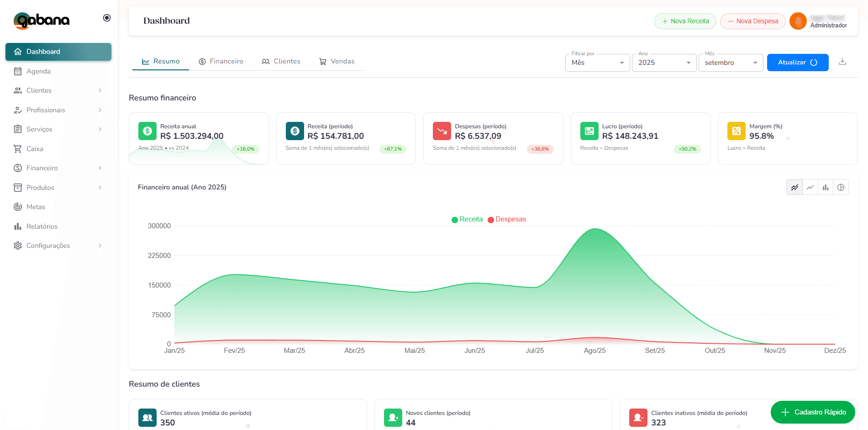Switch to the simple line chart view
The height and width of the screenshot is (430, 868).
810,187
